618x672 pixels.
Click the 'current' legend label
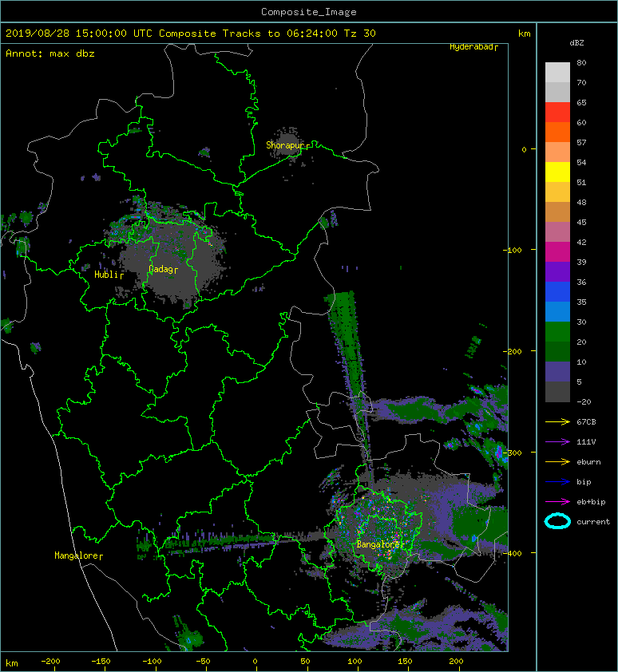click(x=593, y=522)
